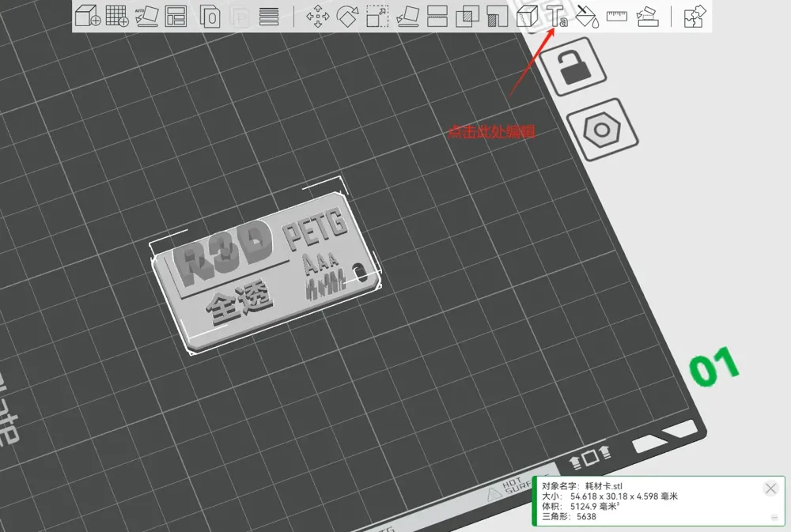Switch to Assembly view puzzle icon
Image resolution: width=791 pixels, height=532 pixels.
pos(694,16)
